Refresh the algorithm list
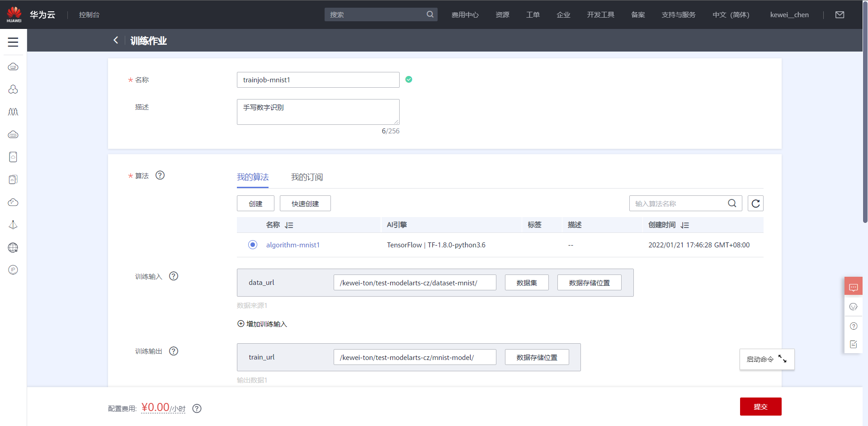868x426 pixels. [x=755, y=204]
